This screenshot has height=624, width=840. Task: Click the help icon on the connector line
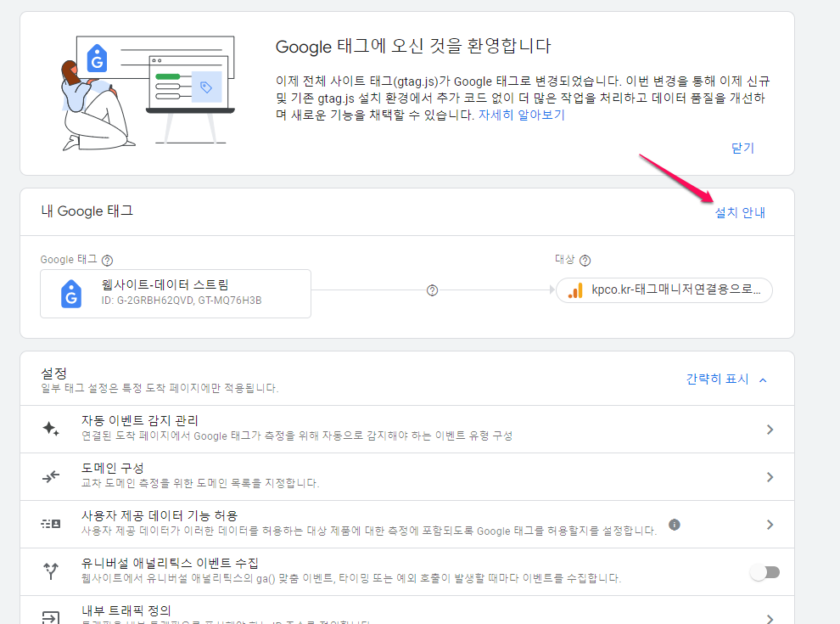point(433,290)
